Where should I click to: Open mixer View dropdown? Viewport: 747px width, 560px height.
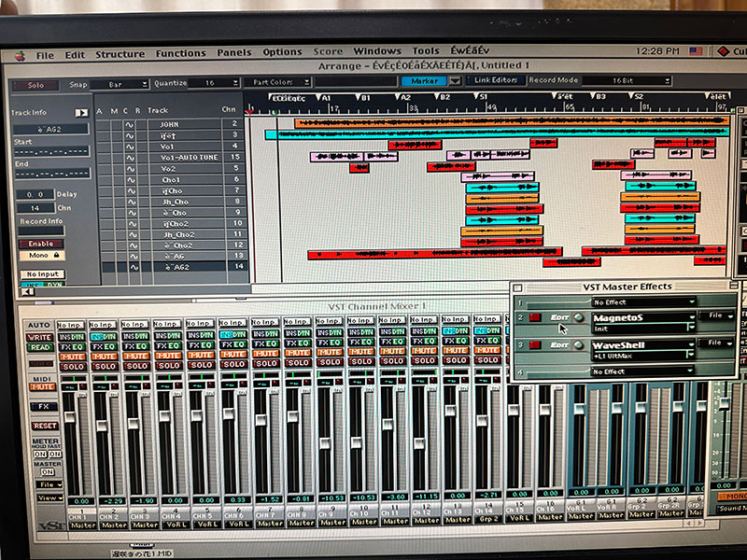(x=50, y=498)
